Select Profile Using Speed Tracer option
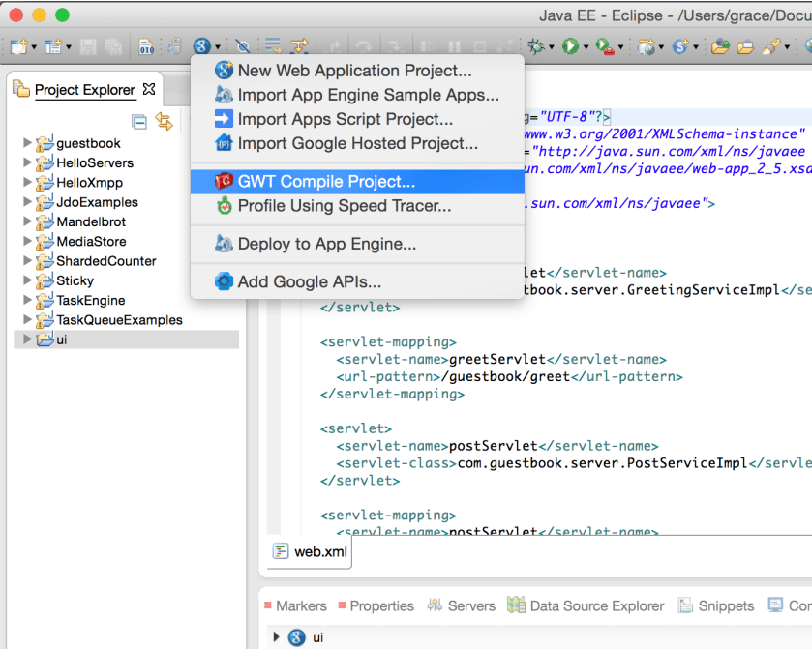 point(344,205)
